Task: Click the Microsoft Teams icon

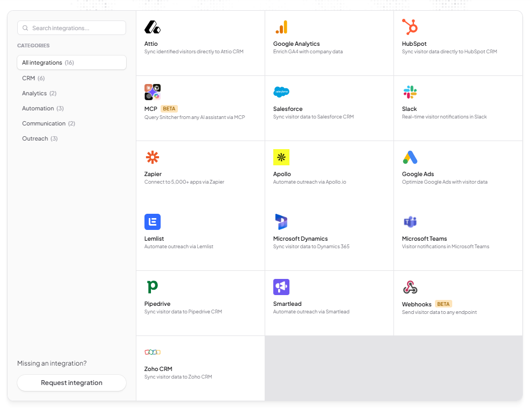Action: tap(410, 222)
